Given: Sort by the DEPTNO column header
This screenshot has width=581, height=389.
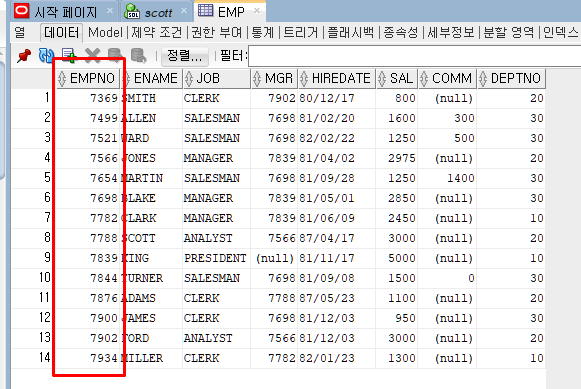Looking at the screenshot, I should (x=511, y=79).
